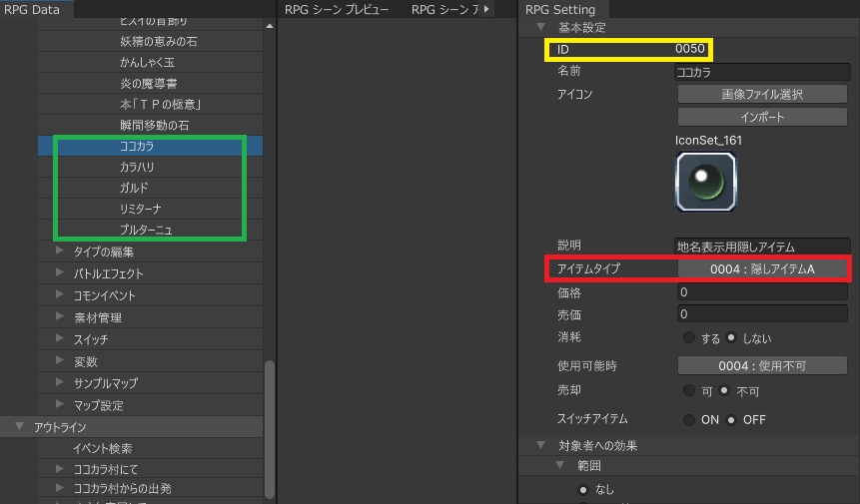The image size is (860, 504).
Task: Click the IconSet_161 green orb icon
Action: 706,183
